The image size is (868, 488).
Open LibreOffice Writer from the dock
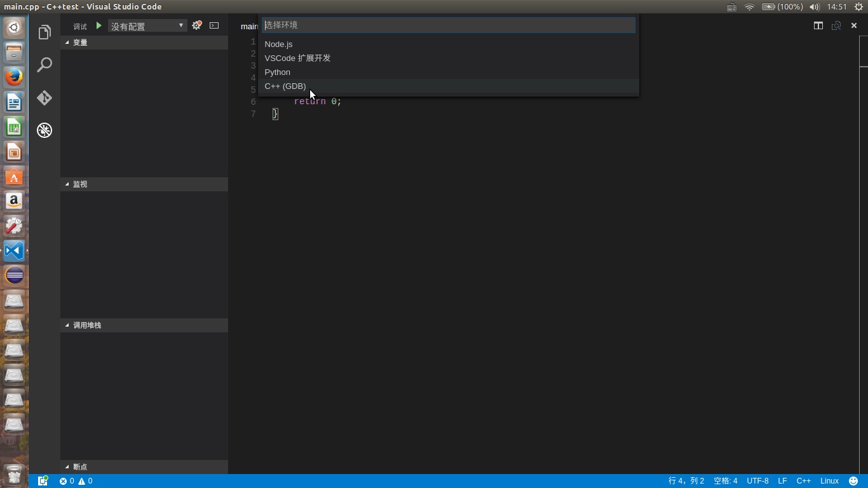14,102
